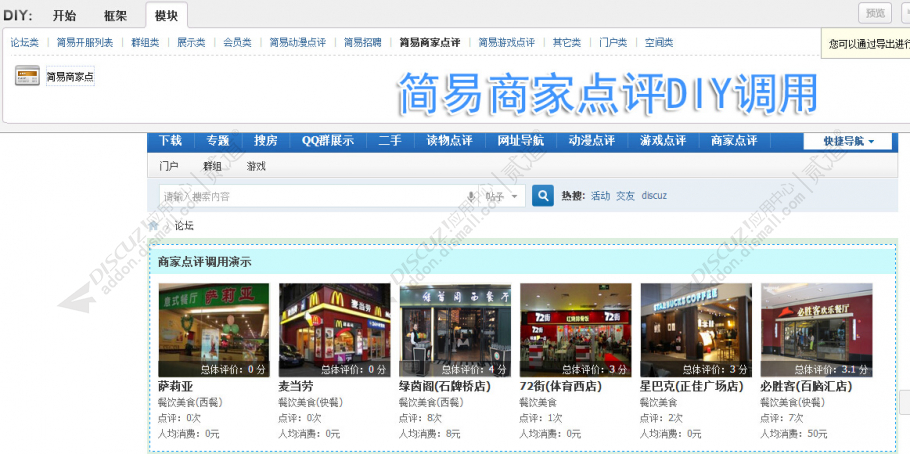Select the 简易商家点评 category

(430, 42)
